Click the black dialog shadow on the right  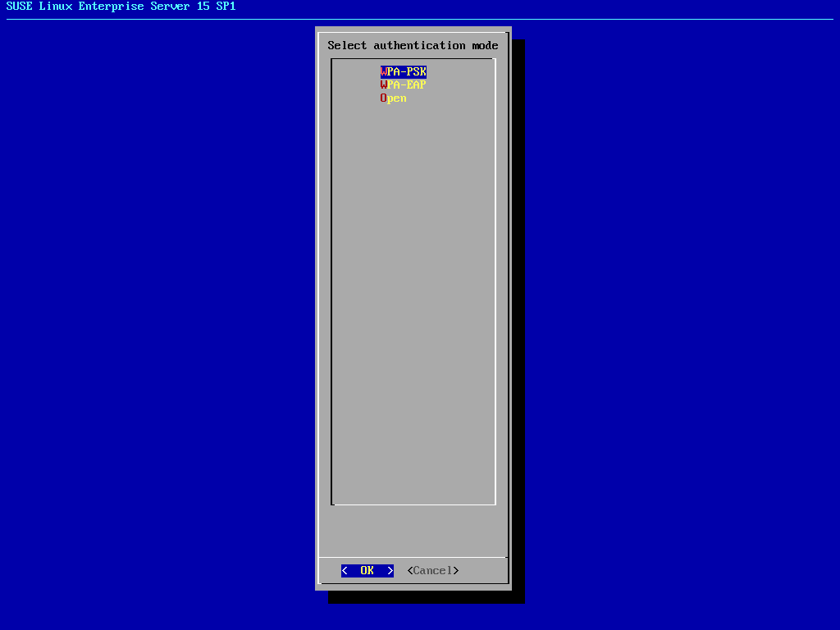(518, 328)
